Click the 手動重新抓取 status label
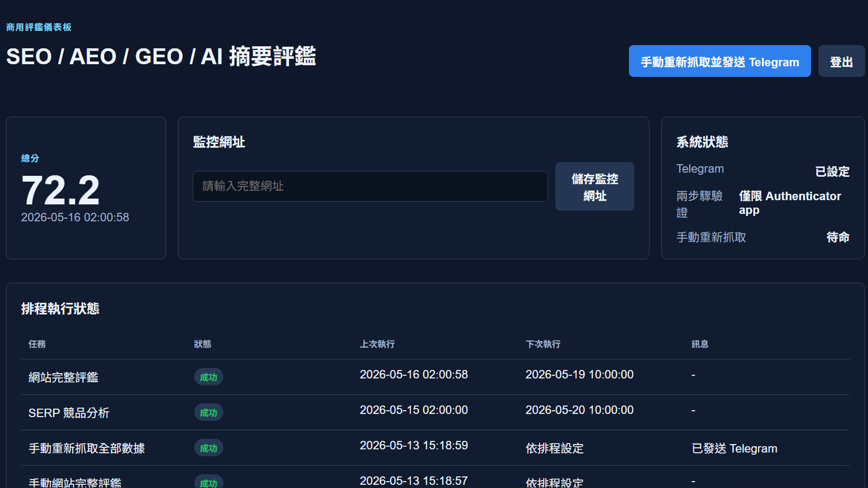Image resolution: width=868 pixels, height=488 pixels. [711, 237]
